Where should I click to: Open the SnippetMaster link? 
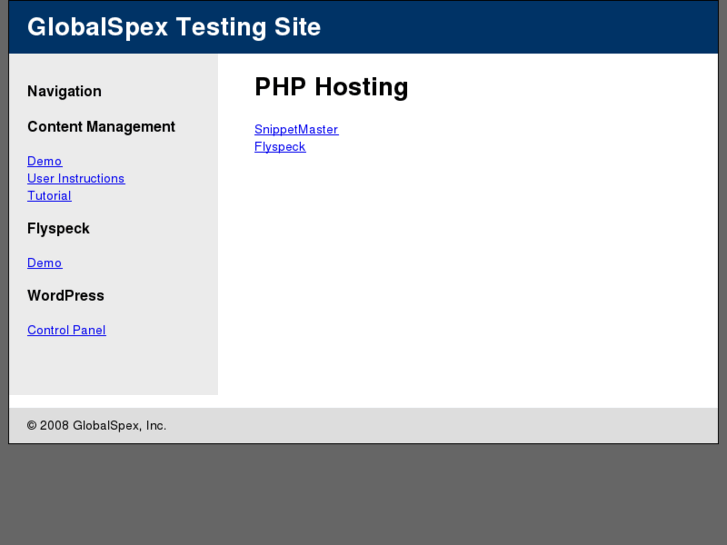(296, 129)
